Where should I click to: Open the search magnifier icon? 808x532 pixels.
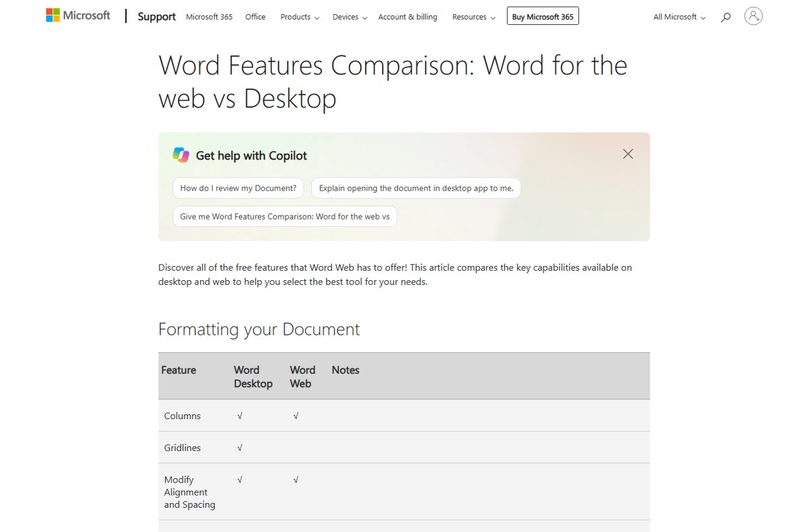(725, 17)
